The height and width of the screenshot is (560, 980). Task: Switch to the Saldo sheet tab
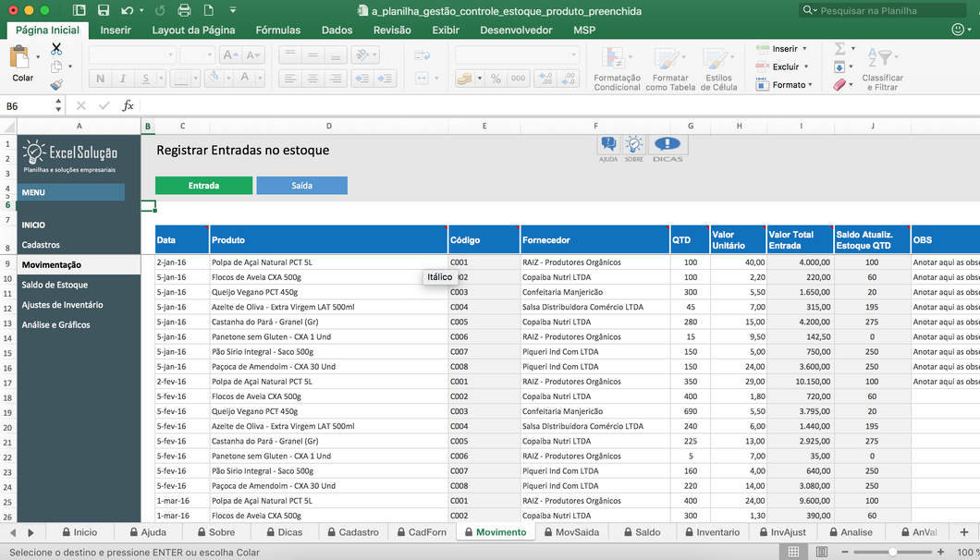pyautogui.click(x=643, y=532)
